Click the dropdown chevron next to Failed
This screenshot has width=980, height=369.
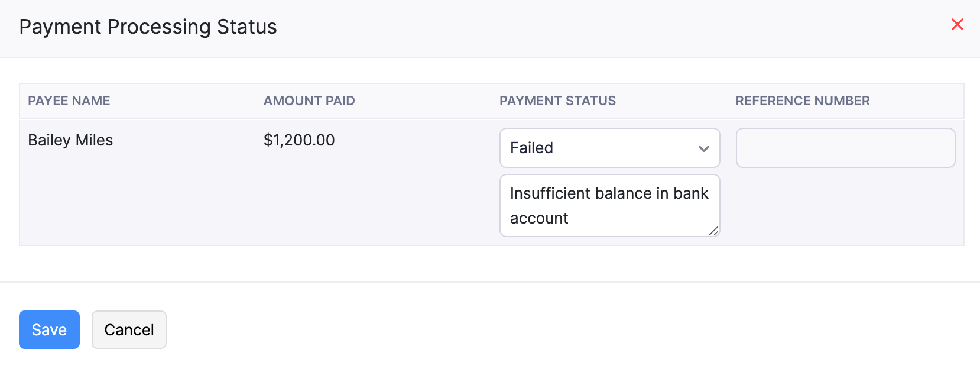coord(703,148)
